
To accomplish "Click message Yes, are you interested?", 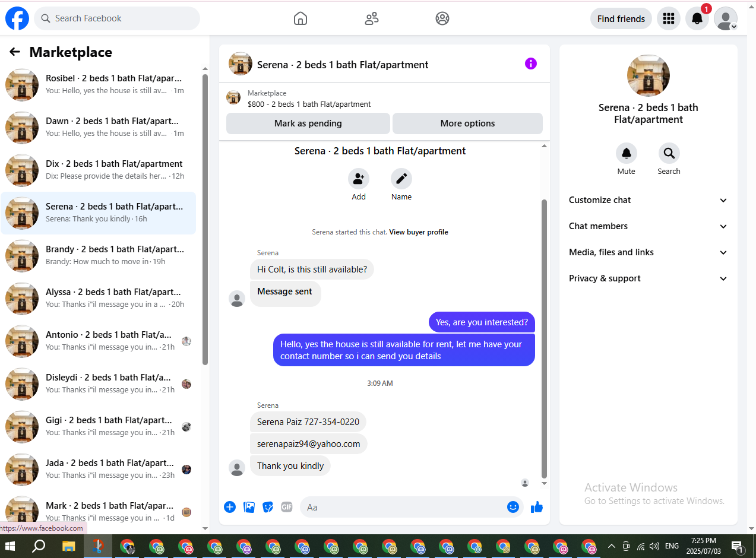I will [x=482, y=322].
